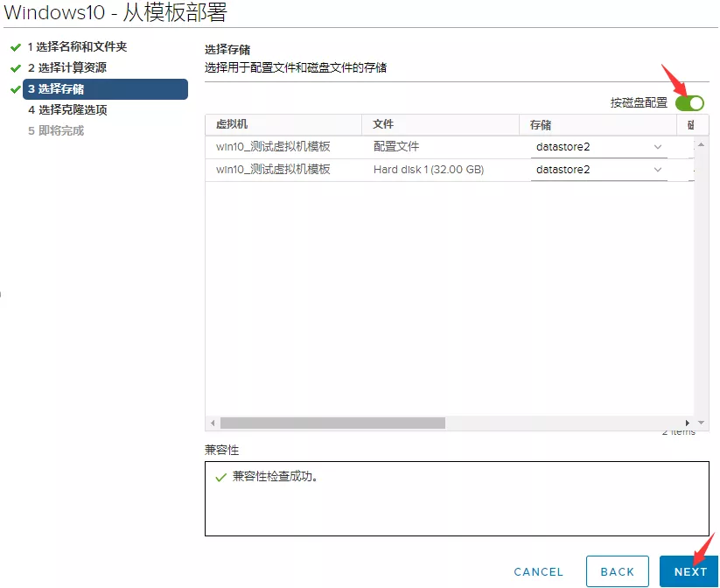The height and width of the screenshot is (588, 720).
Task: Select the Hard disk 1 (32.00 GB) row
Action: coord(429,170)
